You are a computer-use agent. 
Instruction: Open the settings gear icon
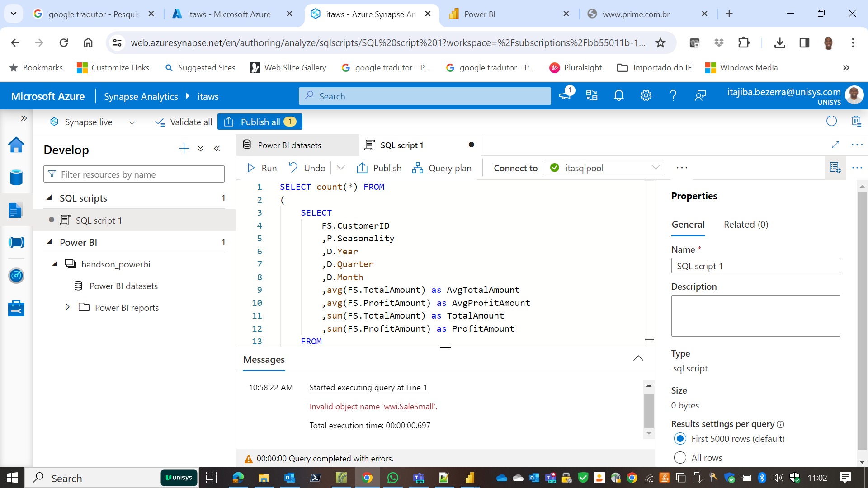pyautogui.click(x=646, y=95)
